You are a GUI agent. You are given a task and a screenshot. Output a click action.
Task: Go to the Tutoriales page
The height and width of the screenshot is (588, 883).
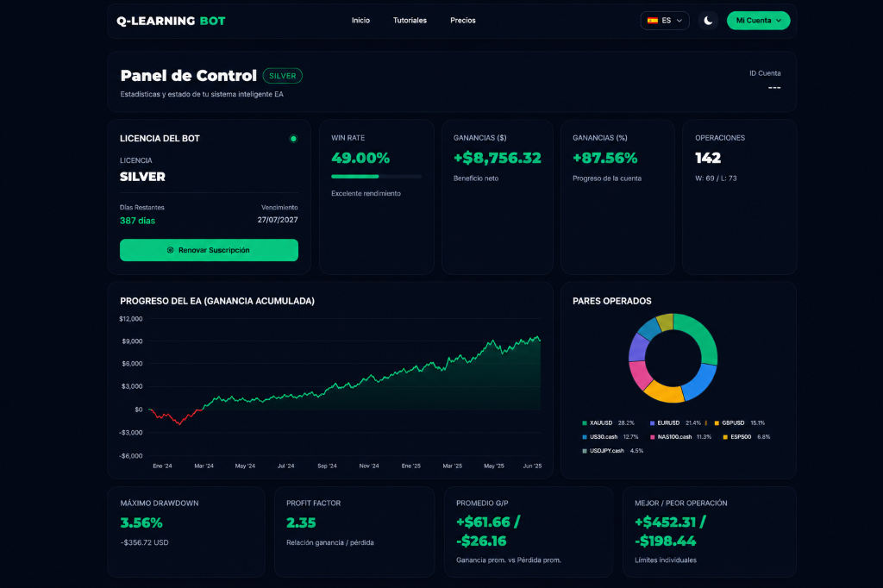tap(410, 21)
